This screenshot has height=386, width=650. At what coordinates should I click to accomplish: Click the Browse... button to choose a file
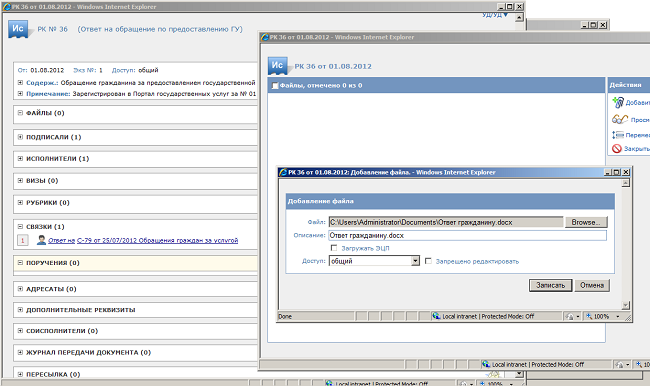point(586,222)
